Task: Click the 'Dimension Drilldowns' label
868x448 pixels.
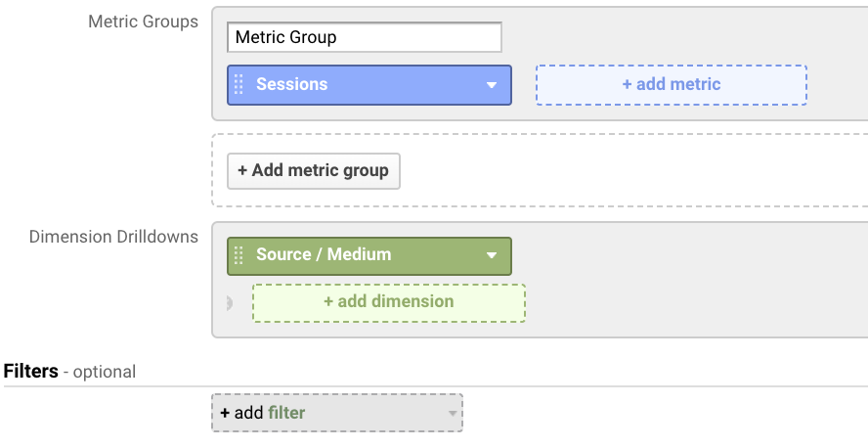Action: click(x=113, y=237)
